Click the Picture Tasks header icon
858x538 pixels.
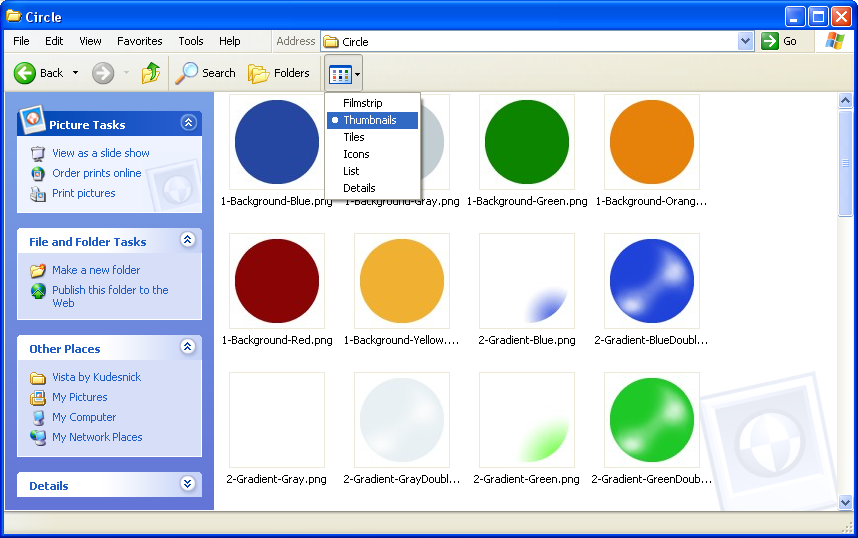[x=32, y=119]
